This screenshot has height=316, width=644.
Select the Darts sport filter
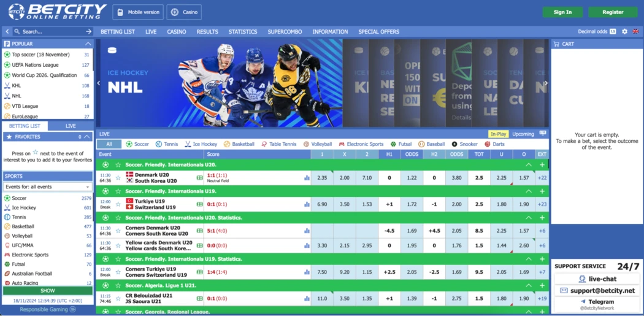494,144
